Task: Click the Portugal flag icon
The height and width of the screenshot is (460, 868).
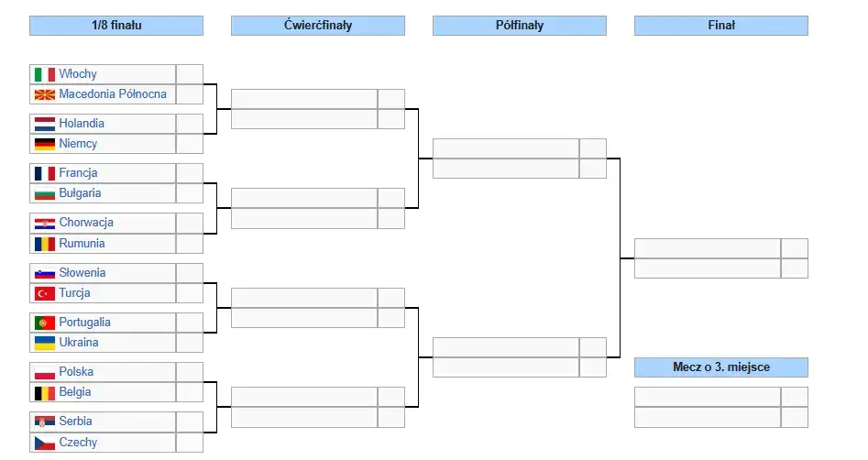Action: coord(44,323)
